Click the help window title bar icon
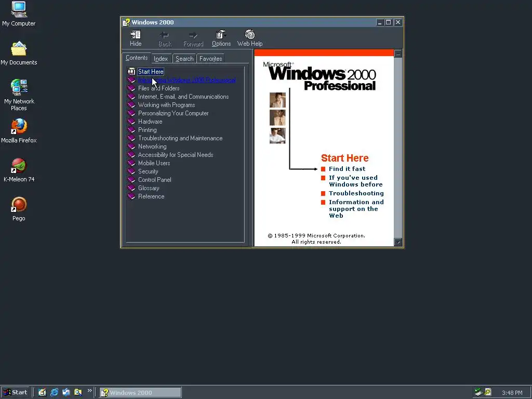This screenshot has height=399, width=532. (126, 22)
